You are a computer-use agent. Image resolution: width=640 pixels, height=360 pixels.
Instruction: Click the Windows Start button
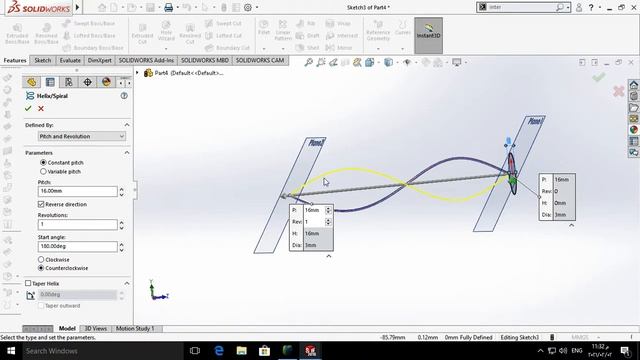[11, 351]
